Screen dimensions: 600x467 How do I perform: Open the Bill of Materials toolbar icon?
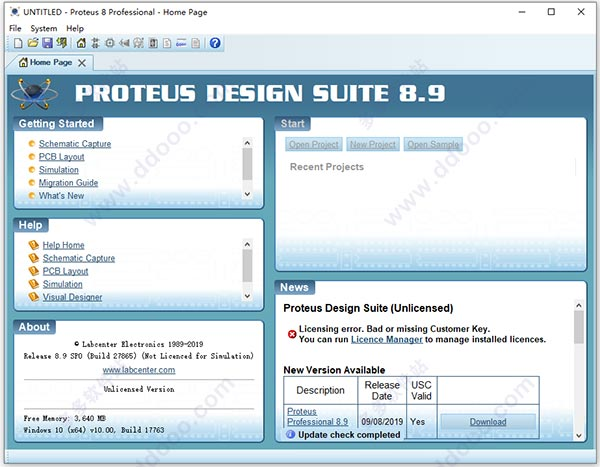167,43
